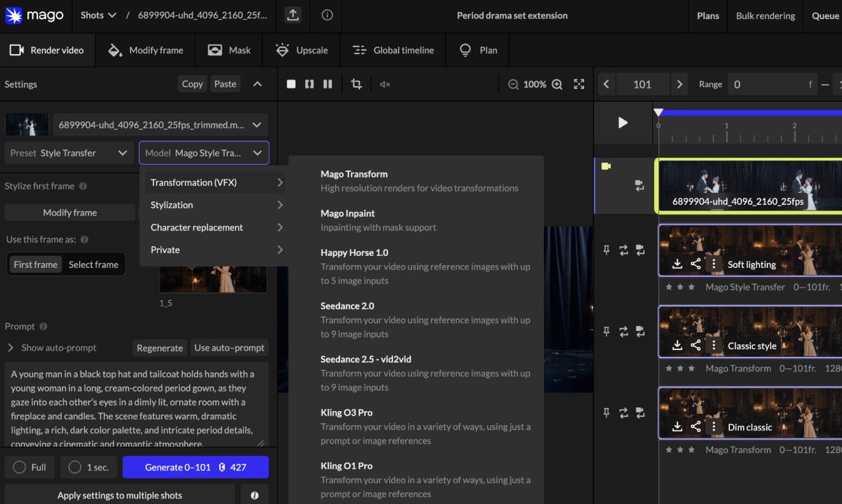This screenshot has width=842, height=504.
Task: Click the Regenerate prompt button
Action: [x=160, y=347]
